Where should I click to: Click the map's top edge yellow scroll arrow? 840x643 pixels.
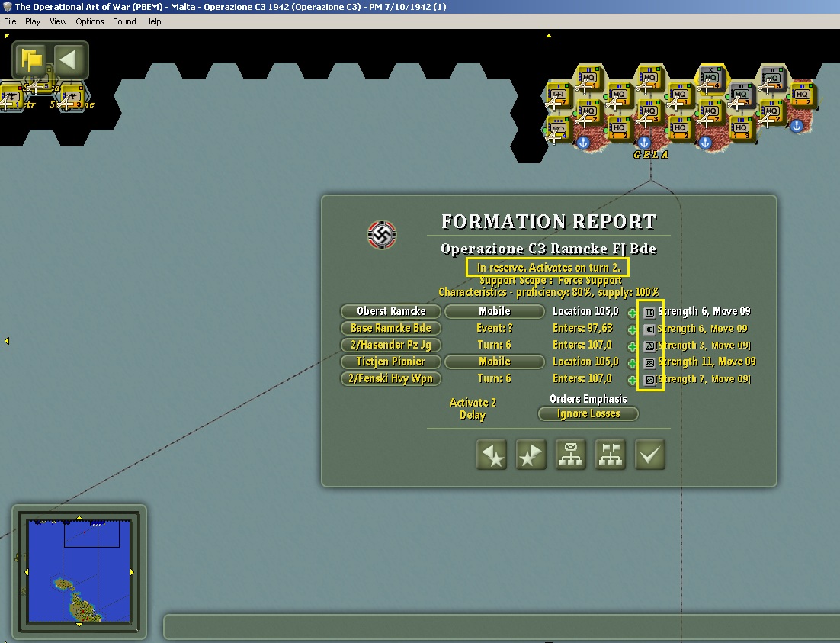pyautogui.click(x=549, y=36)
